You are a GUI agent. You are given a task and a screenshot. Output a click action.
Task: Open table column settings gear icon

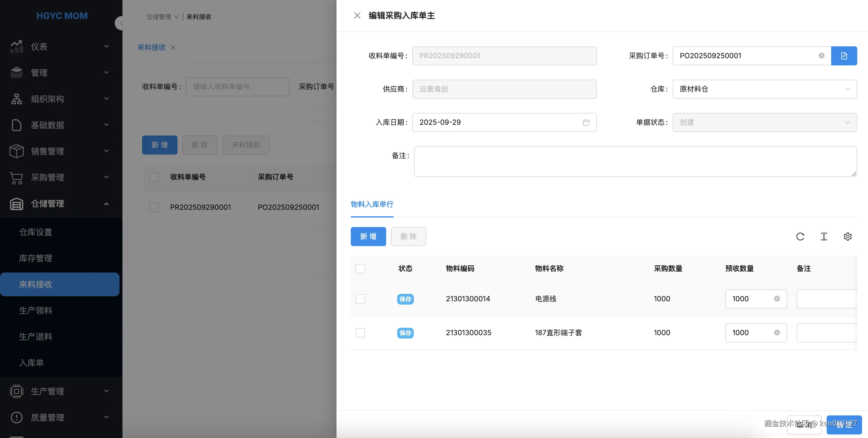click(x=847, y=237)
